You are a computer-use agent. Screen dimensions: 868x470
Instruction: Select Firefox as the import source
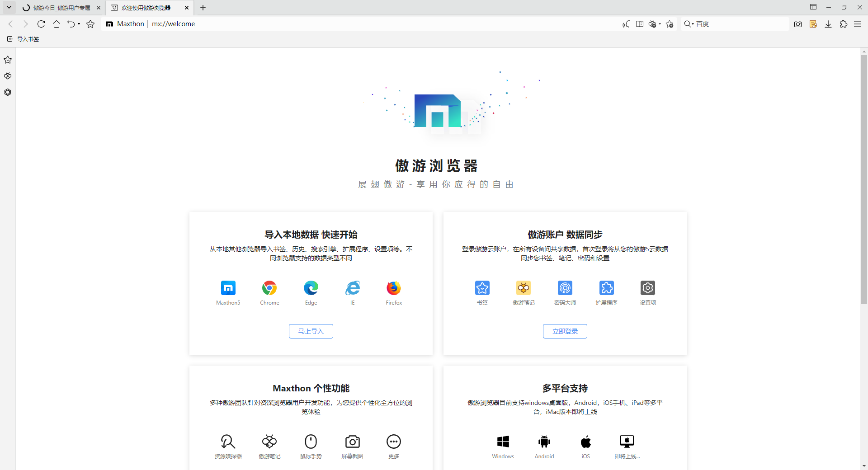pos(393,288)
